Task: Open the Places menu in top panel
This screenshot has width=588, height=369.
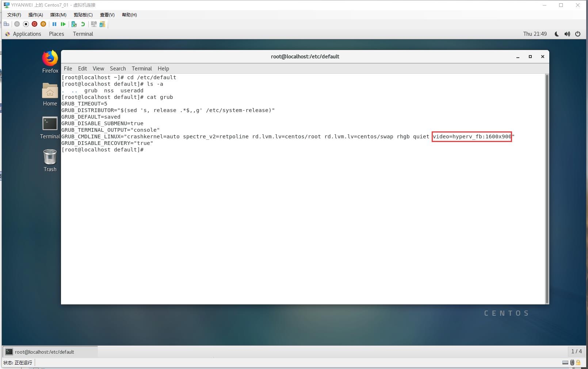Action: click(57, 34)
